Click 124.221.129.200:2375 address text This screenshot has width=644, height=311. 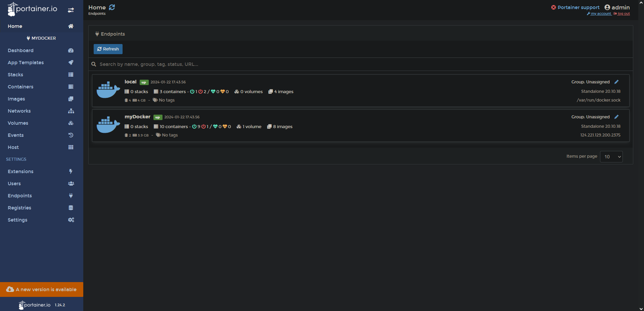[x=600, y=135]
